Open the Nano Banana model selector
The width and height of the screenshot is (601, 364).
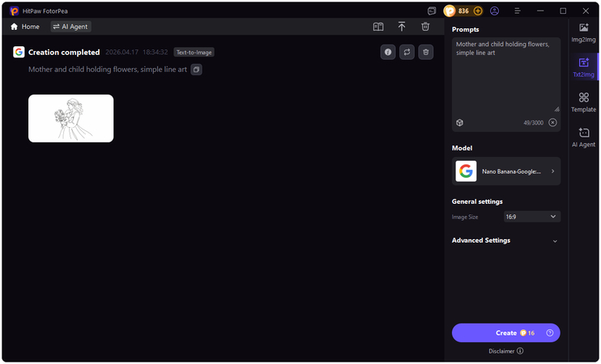[506, 171]
